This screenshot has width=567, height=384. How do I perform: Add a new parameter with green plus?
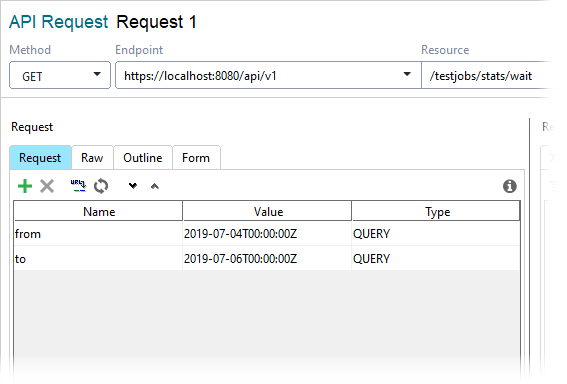[x=25, y=186]
